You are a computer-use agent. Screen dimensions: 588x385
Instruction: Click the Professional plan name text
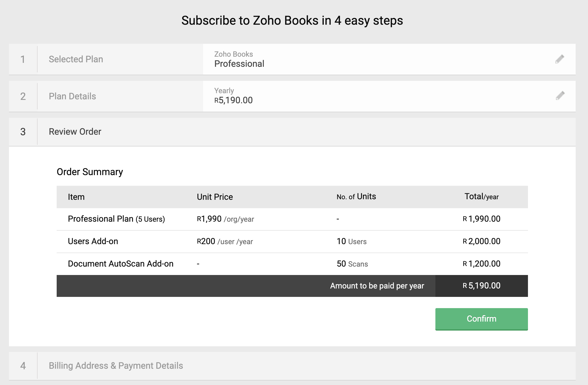click(239, 64)
